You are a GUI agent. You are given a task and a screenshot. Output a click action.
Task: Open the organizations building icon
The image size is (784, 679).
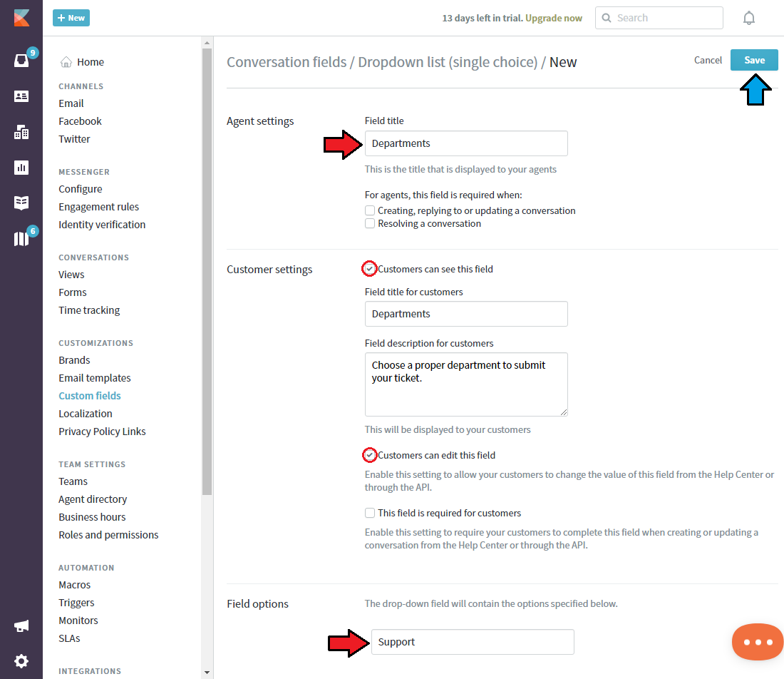(x=21, y=132)
